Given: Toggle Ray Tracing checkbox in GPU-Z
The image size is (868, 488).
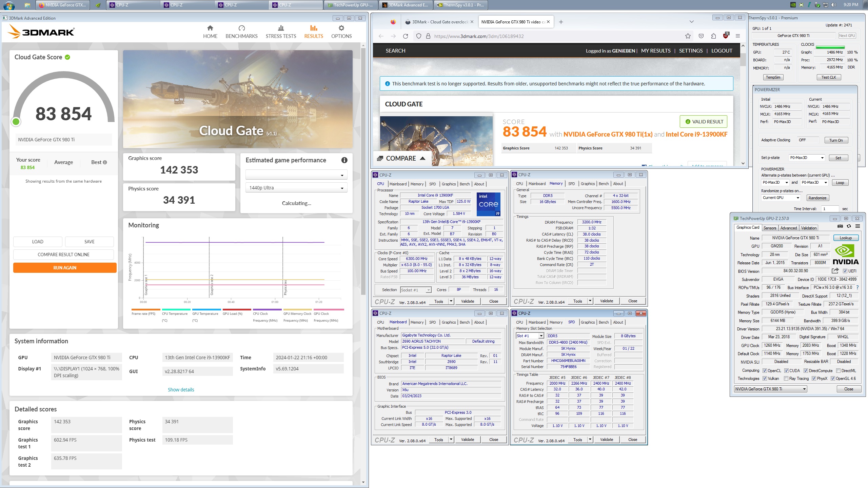Looking at the screenshot, I should [x=786, y=379].
